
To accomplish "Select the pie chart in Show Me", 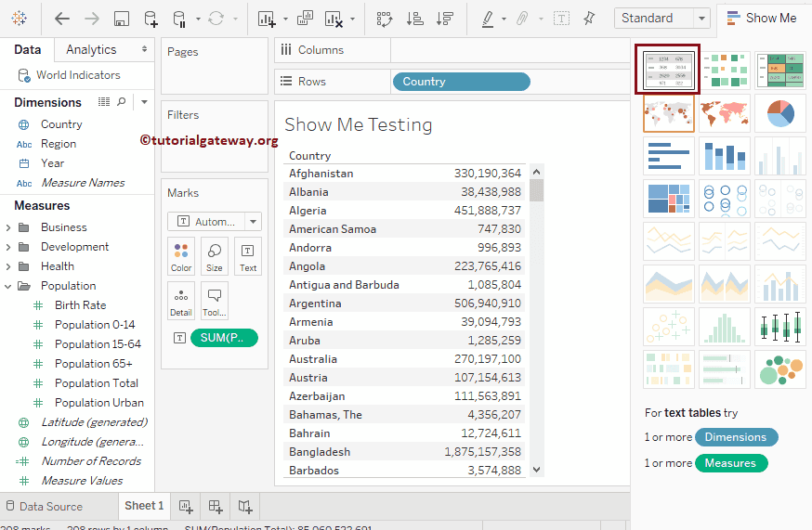I will coord(779,113).
